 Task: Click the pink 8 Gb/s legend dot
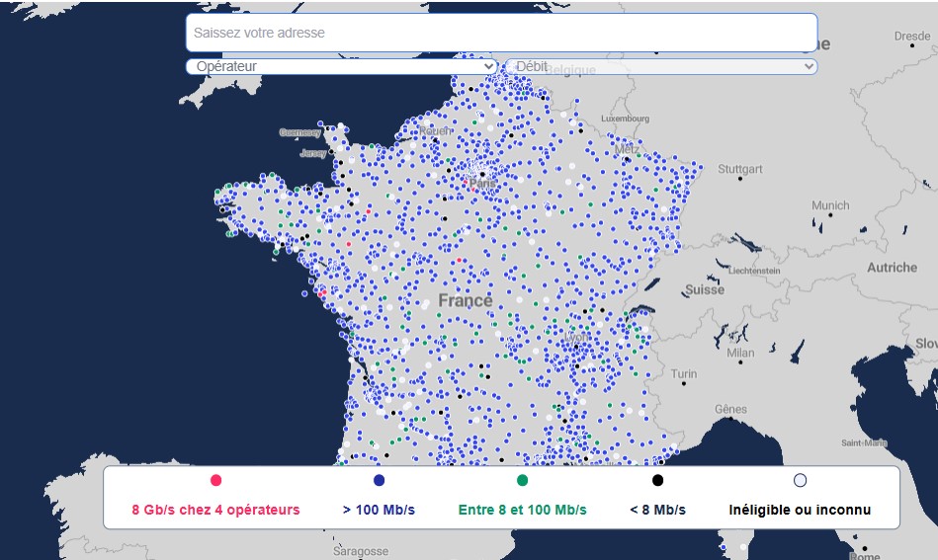click(215, 480)
